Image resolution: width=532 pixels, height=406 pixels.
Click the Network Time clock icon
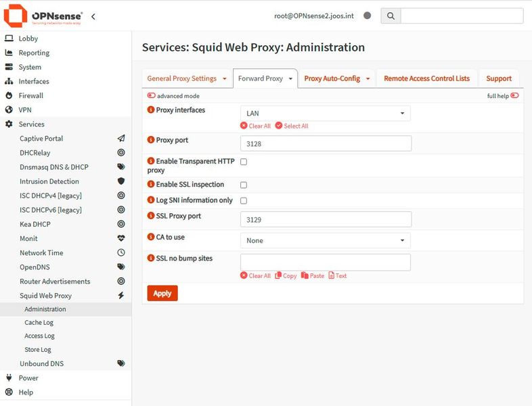[121, 252]
